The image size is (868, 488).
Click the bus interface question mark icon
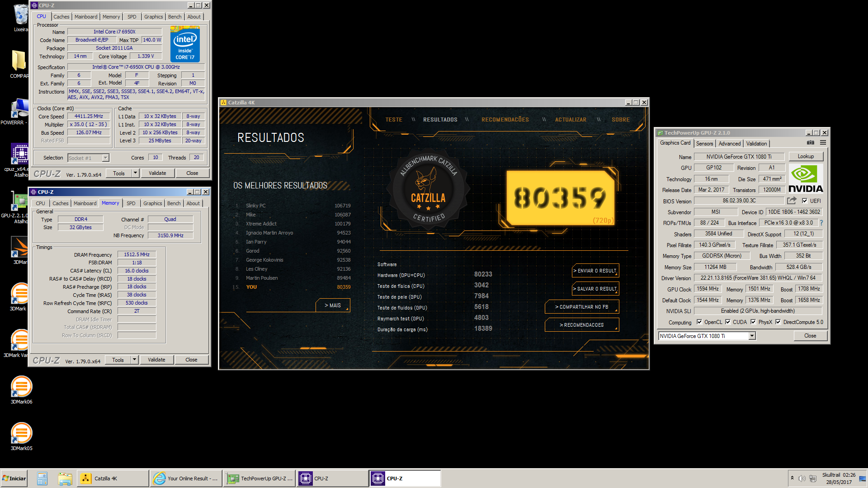(x=821, y=223)
